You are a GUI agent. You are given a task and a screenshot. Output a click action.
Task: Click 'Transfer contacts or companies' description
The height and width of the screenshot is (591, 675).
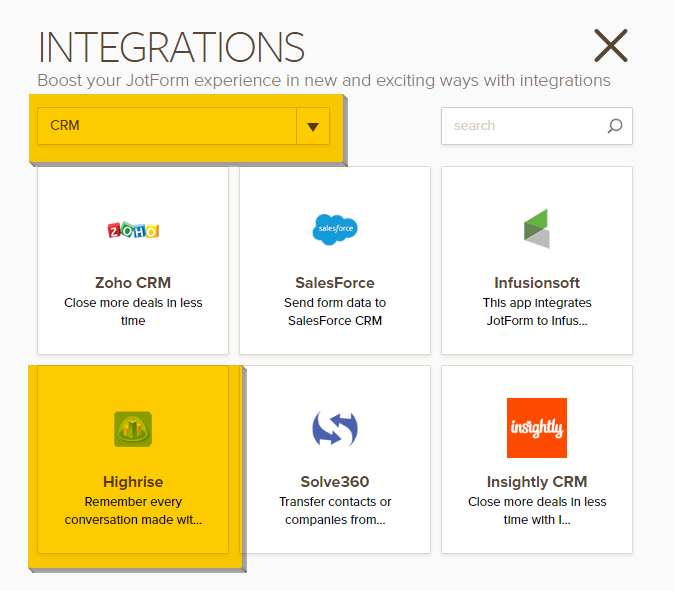pyautogui.click(x=335, y=511)
